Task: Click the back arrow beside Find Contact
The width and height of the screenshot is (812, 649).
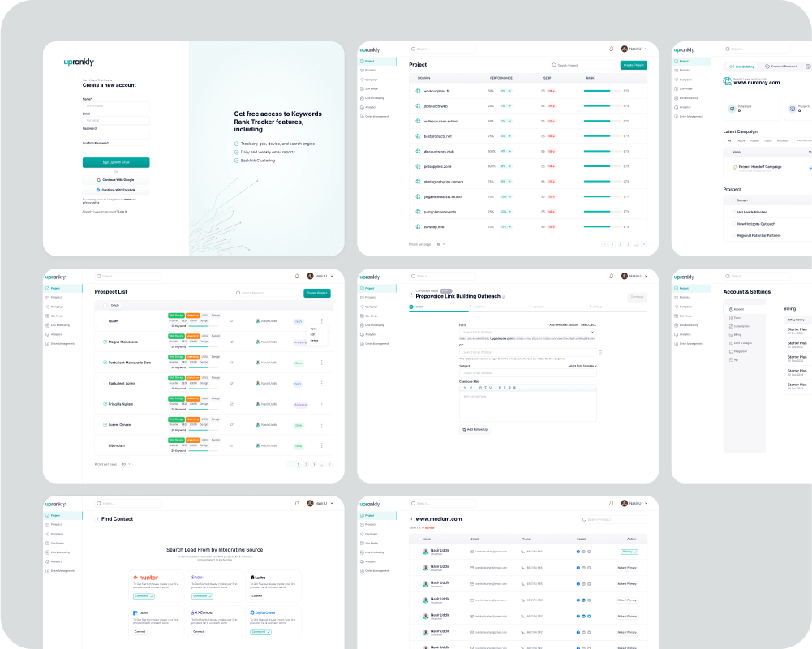Action: tap(97, 519)
